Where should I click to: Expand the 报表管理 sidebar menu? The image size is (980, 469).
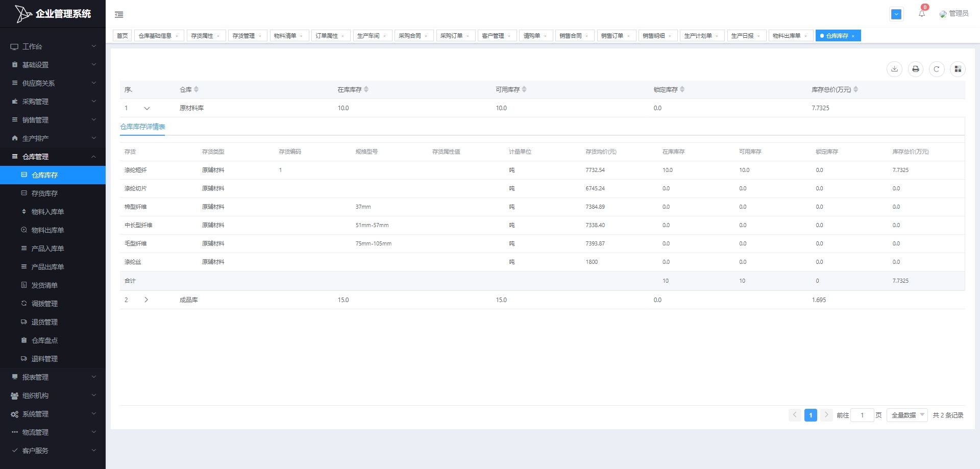pyautogui.click(x=35, y=377)
